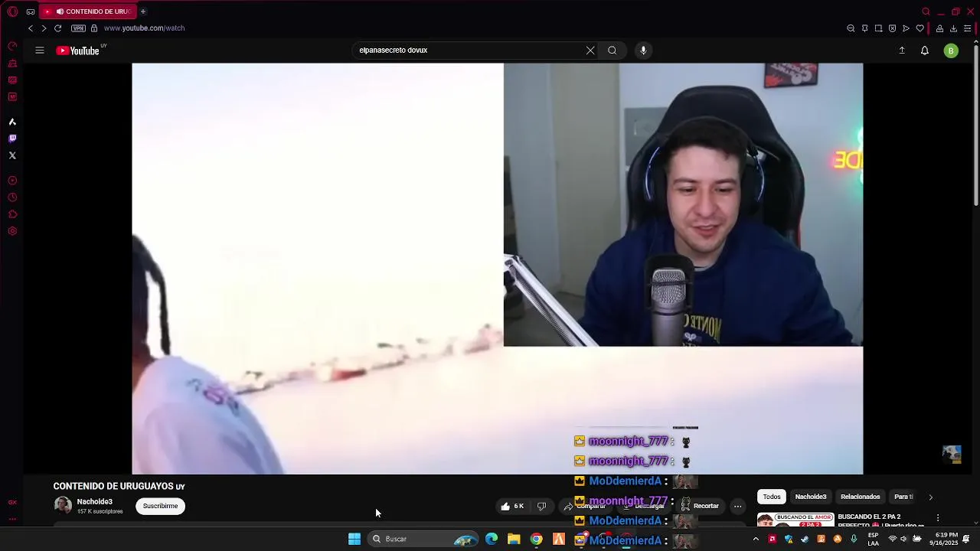Image resolution: width=980 pixels, height=551 pixels.
Task: Open BUSCANDO EL AMOR video thumbnail
Action: (x=795, y=520)
